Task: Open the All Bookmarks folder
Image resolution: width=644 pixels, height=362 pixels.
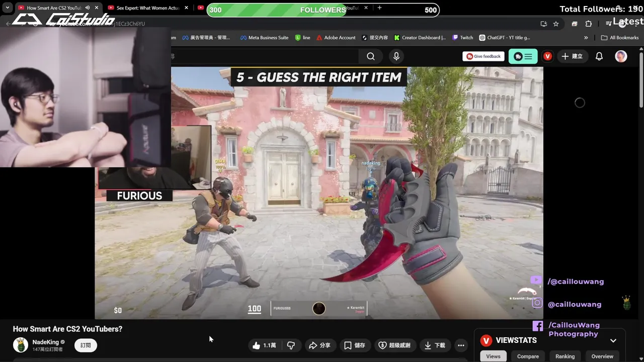Action: tap(620, 38)
